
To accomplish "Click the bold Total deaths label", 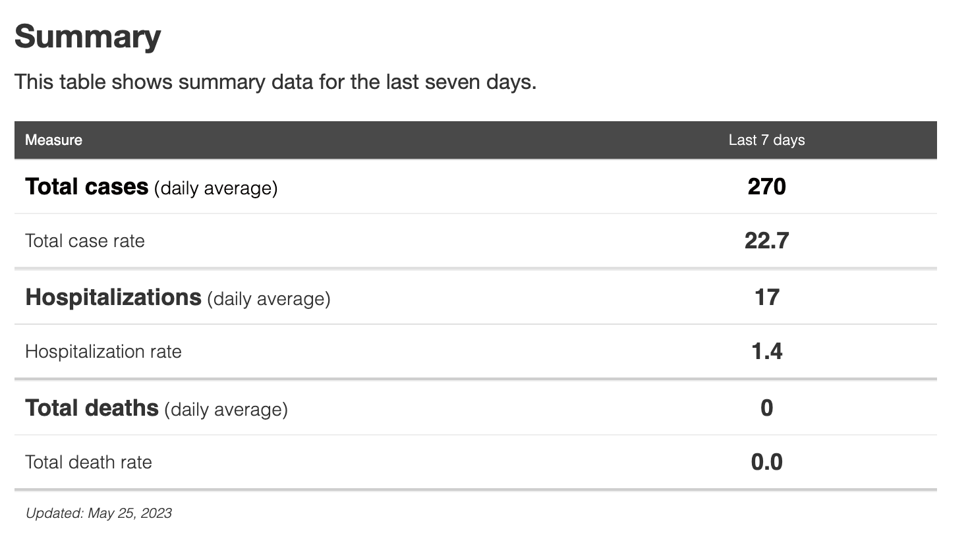I will click(92, 408).
